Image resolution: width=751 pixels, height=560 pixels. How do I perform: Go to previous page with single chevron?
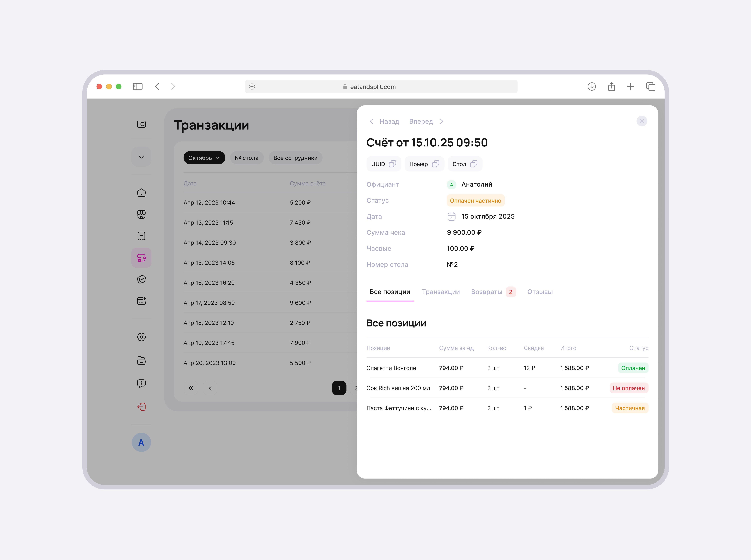(x=210, y=388)
